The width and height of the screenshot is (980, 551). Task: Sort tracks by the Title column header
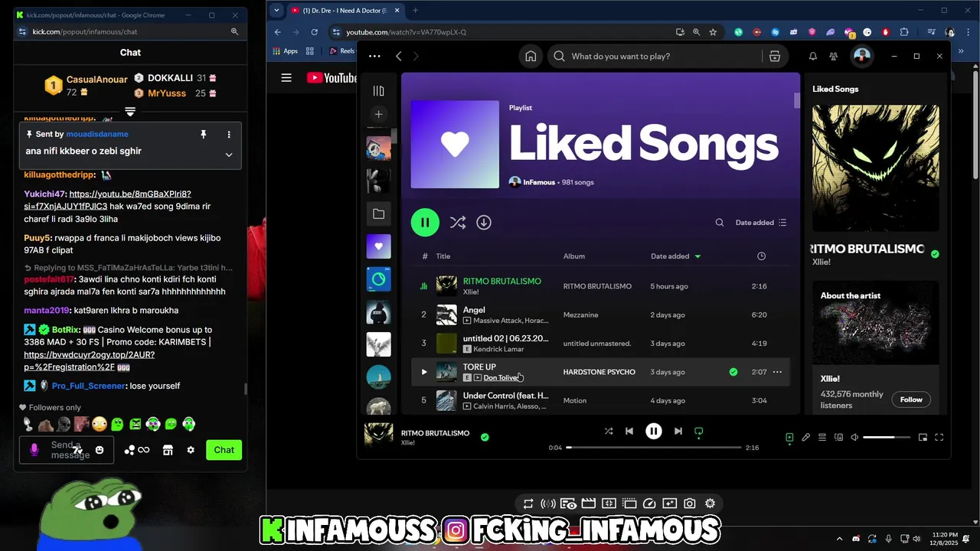point(443,256)
